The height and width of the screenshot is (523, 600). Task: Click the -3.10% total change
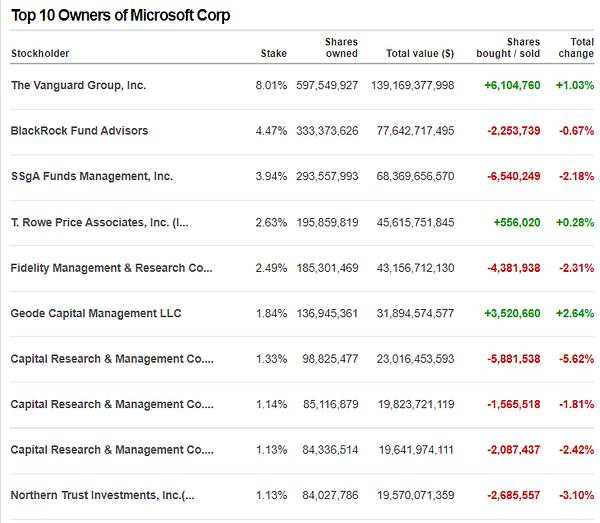point(576,495)
